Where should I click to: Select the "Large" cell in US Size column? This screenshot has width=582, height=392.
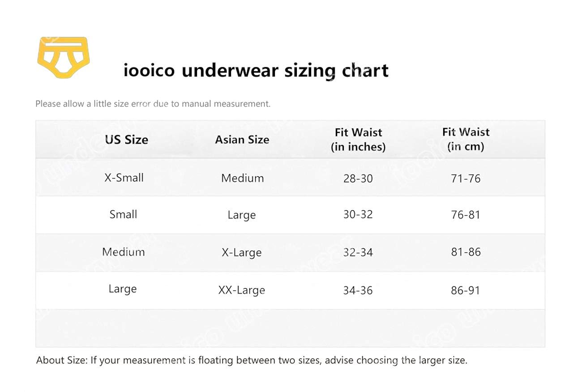tap(122, 289)
